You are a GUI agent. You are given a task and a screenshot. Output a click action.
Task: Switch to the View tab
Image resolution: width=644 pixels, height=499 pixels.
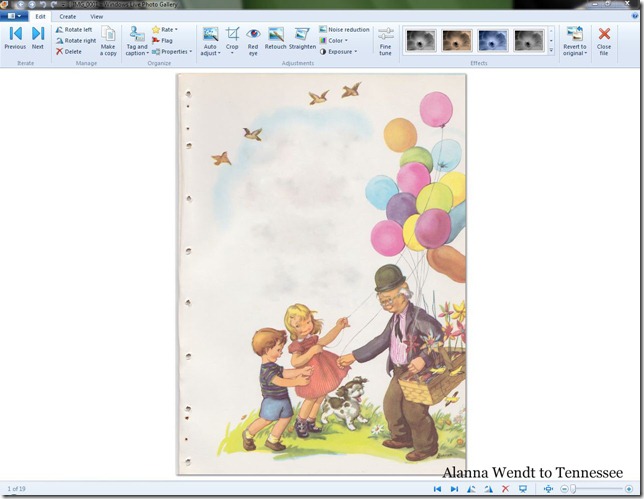tap(97, 16)
